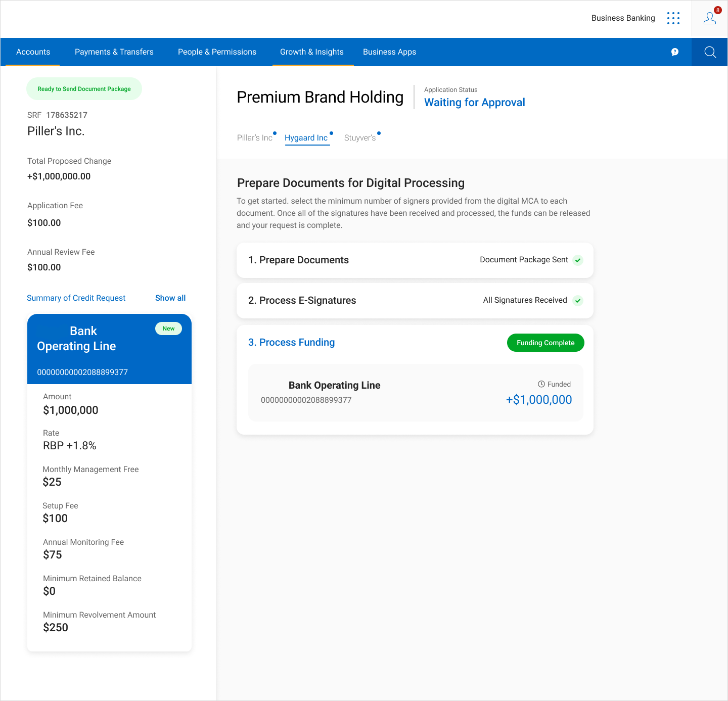This screenshot has height=701, width=728.
Task: Open the apps grid launcher icon
Action: (673, 18)
